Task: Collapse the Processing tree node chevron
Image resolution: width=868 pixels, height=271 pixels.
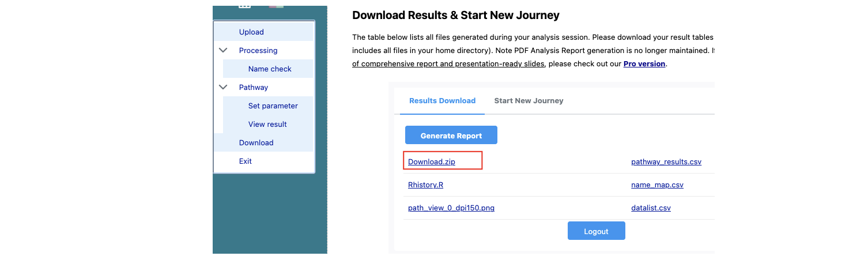Action: (224, 50)
